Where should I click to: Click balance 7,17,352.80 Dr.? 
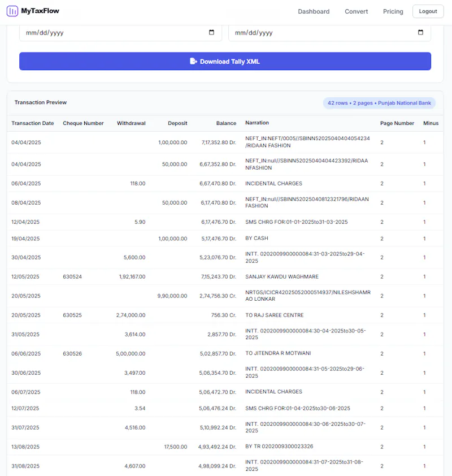coord(219,142)
